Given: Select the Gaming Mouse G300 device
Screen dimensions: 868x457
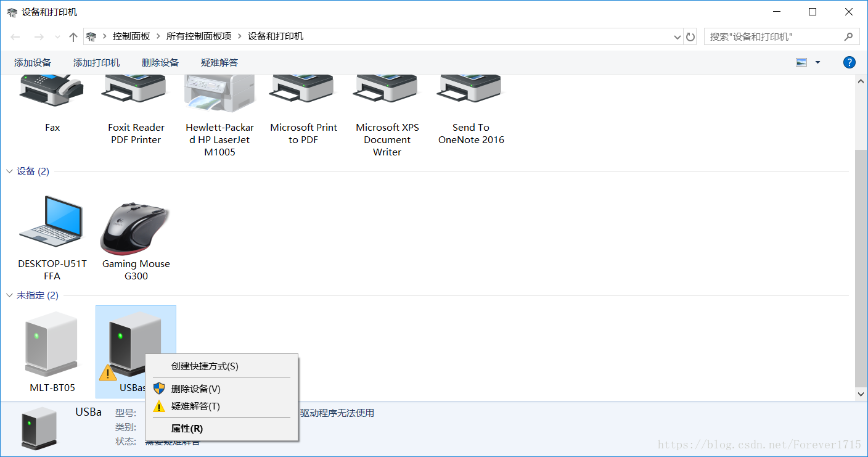Looking at the screenshot, I should 136,228.
